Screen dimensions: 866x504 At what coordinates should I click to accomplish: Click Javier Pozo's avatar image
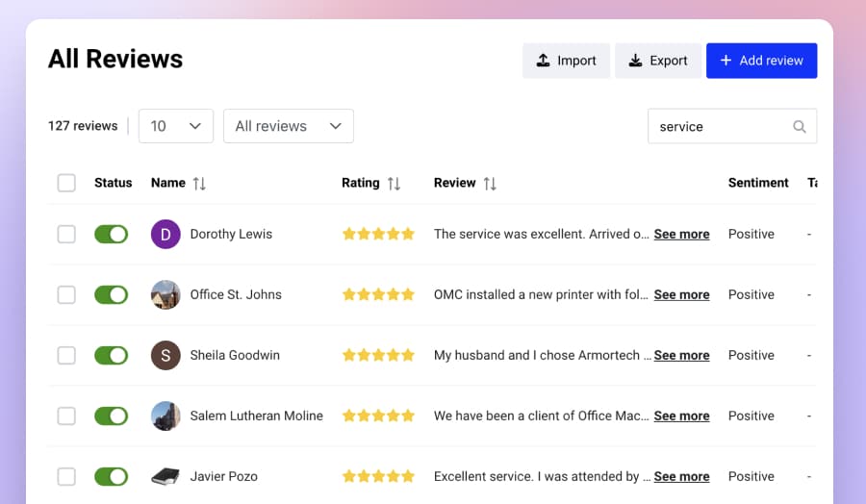pos(166,476)
